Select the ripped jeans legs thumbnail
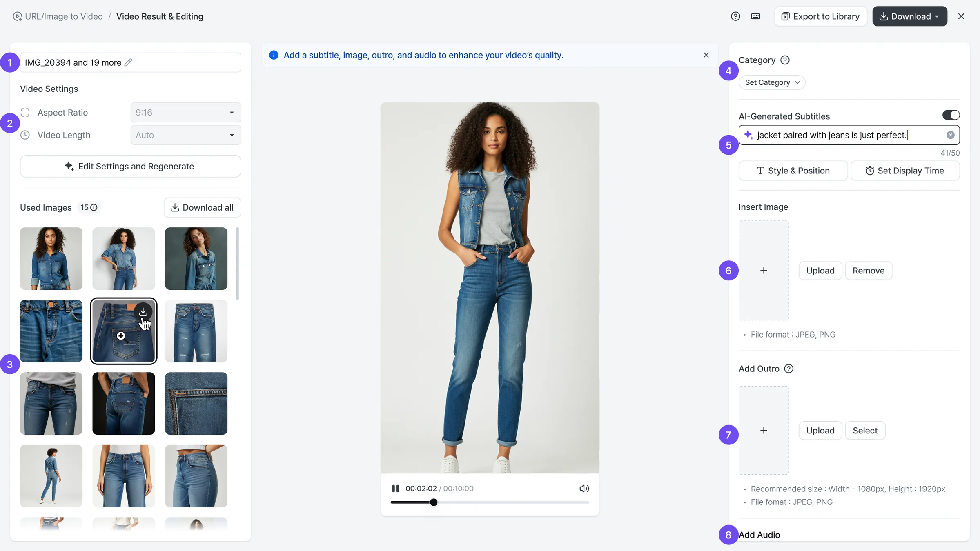980x551 pixels. click(196, 331)
